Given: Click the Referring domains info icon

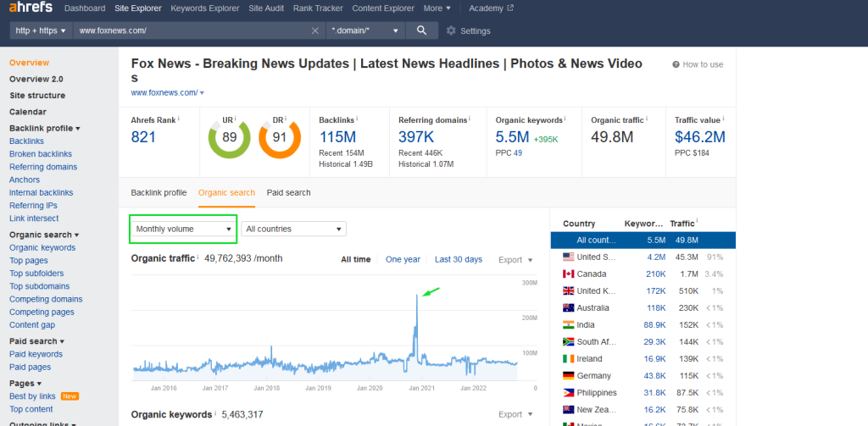Looking at the screenshot, I should coord(469,119).
